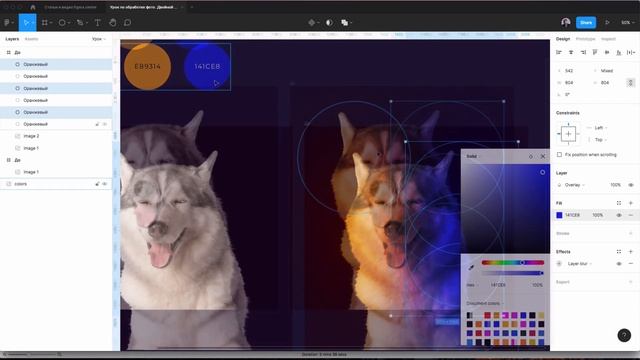Open blend mode drop icon in color picker
The width and height of the screenshot is (640, 360).
pyautogui.click(x=531, y=156)
